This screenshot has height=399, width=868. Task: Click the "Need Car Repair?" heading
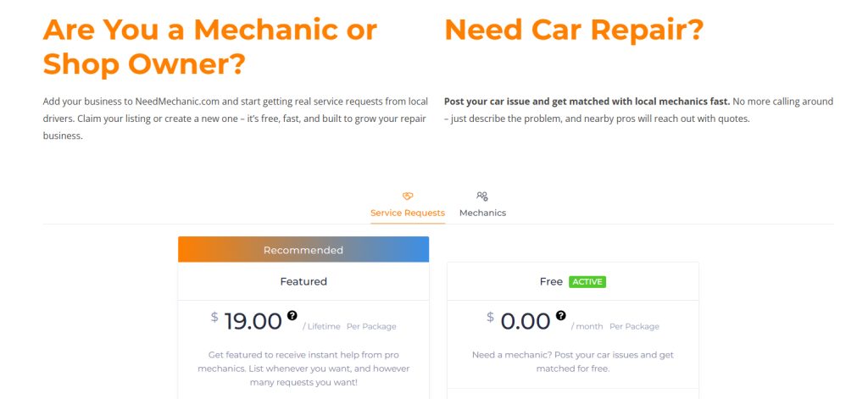point(574,30)
